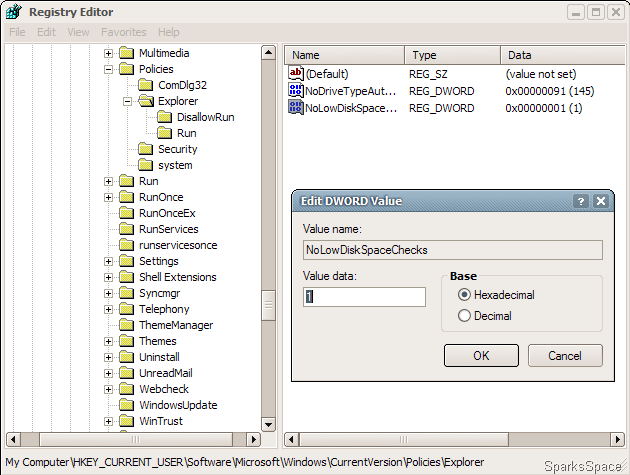Click the NoDriveTypeAut... DWORD value icon
The width and height of the screenshot is (630, 475).
point(296,90)
